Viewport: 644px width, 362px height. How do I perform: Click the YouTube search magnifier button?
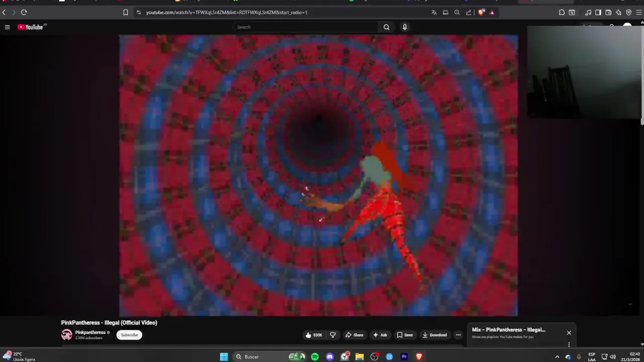pos(386,27)
